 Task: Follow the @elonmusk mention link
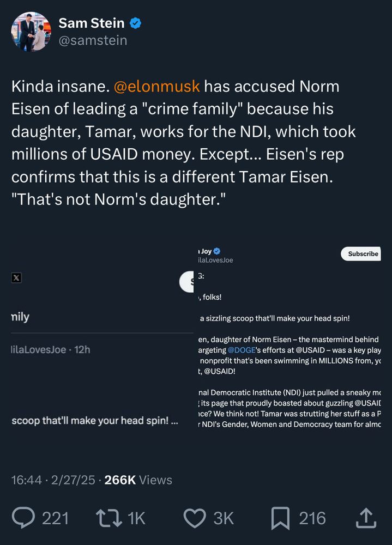[156, 86]
